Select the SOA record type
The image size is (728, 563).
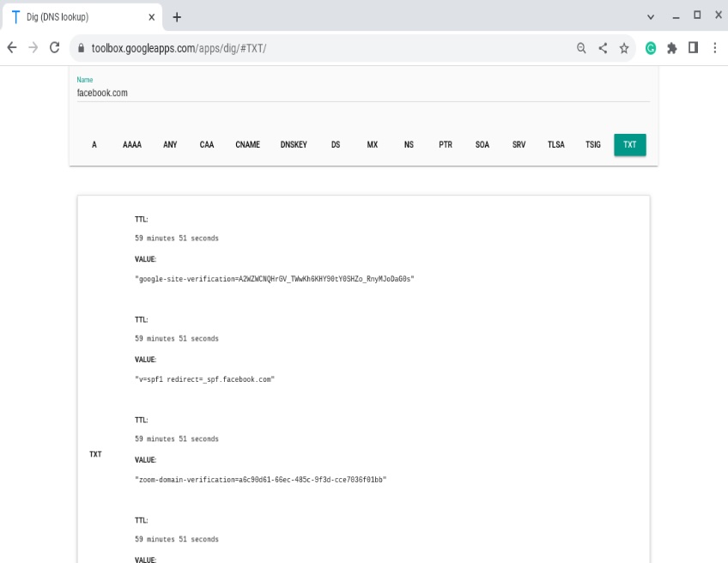pos(482,145)
